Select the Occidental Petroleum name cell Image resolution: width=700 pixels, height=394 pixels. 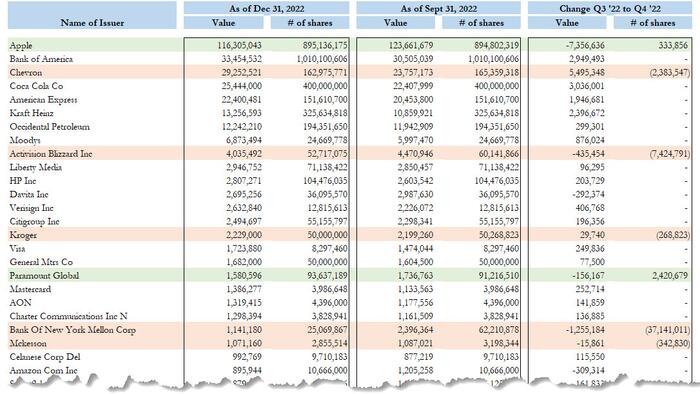(x=50, y=126)
